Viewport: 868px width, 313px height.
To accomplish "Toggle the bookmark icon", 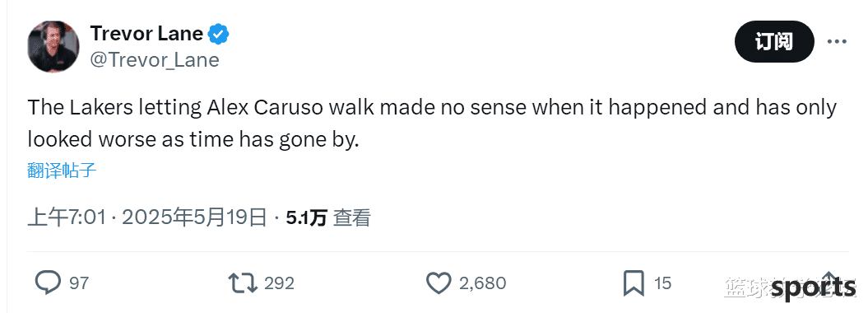I will (x=634, y=283).
